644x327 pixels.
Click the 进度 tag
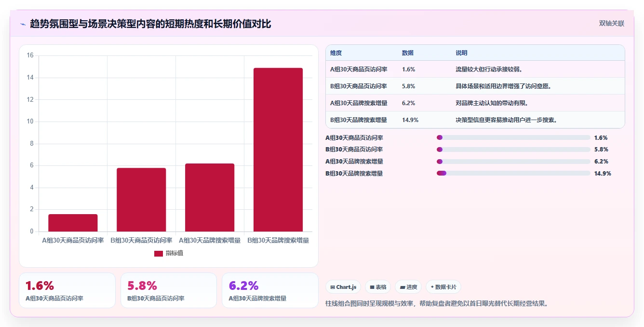click(408, 287)
